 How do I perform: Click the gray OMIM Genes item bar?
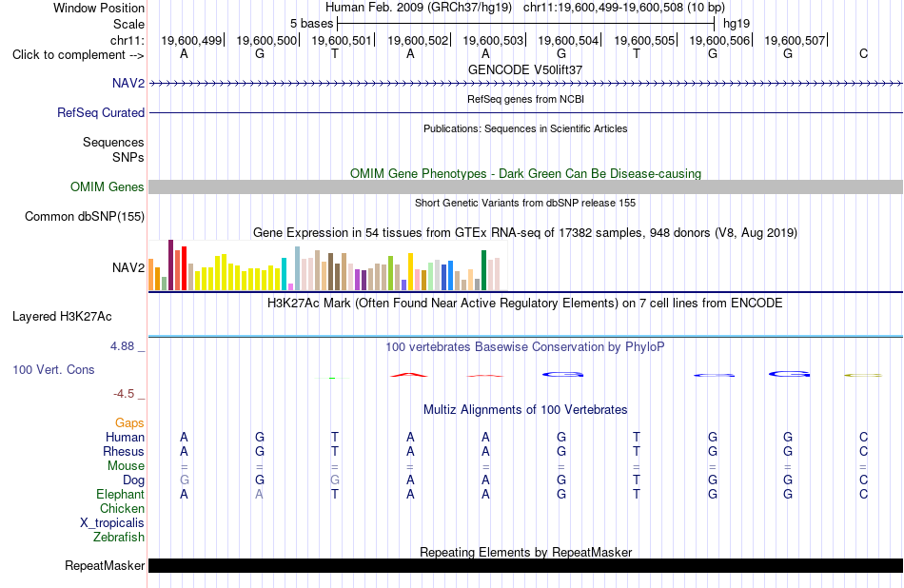click(x=526, y=186)
